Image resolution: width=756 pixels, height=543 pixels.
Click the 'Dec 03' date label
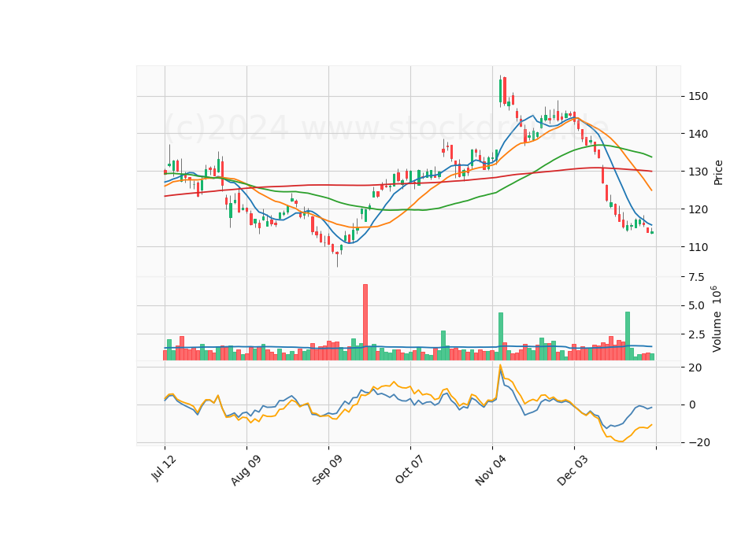pos(573,470)
